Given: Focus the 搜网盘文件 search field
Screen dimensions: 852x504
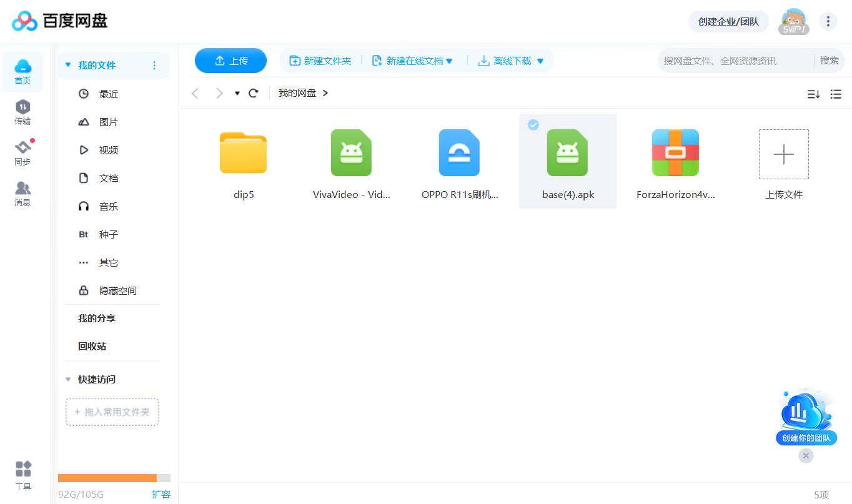Looking at the screenshot, I should 737,61.
